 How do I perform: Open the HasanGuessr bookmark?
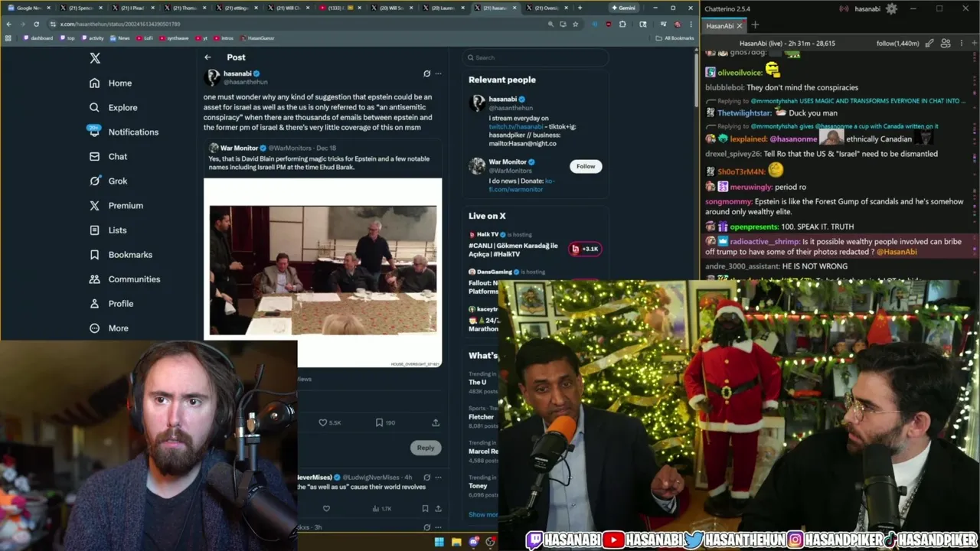[257, 37]
